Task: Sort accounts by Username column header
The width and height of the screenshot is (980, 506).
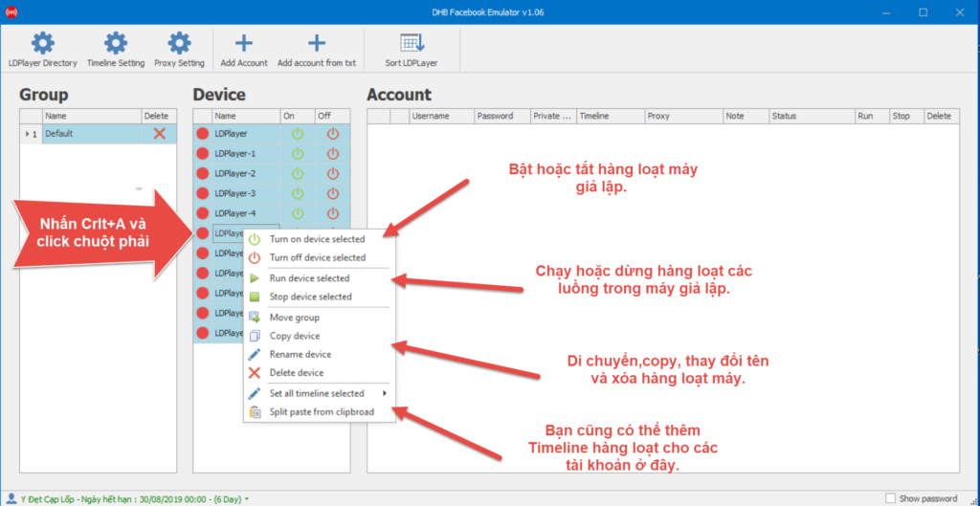Action: point(442,116)
